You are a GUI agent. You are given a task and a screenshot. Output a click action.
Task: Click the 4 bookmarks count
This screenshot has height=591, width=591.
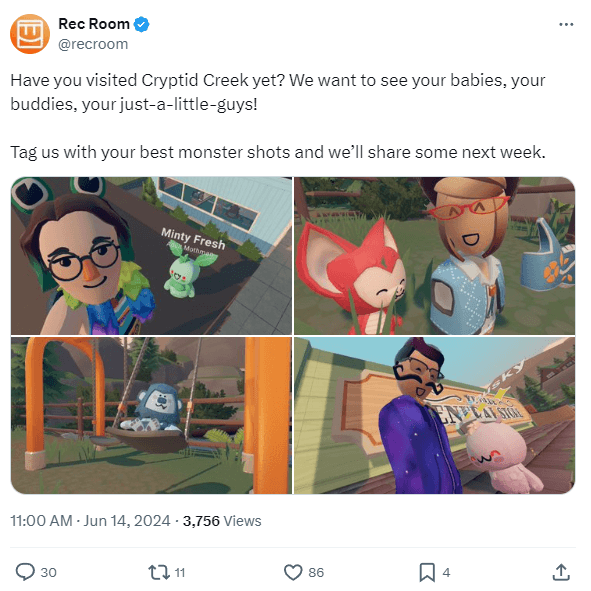tap(446, 573)
